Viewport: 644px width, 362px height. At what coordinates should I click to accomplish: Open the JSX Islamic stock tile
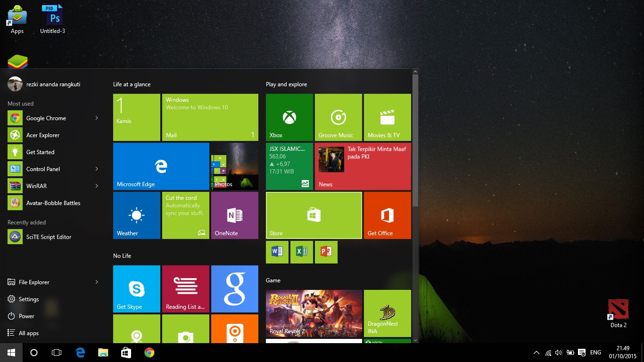coord(289,166)
